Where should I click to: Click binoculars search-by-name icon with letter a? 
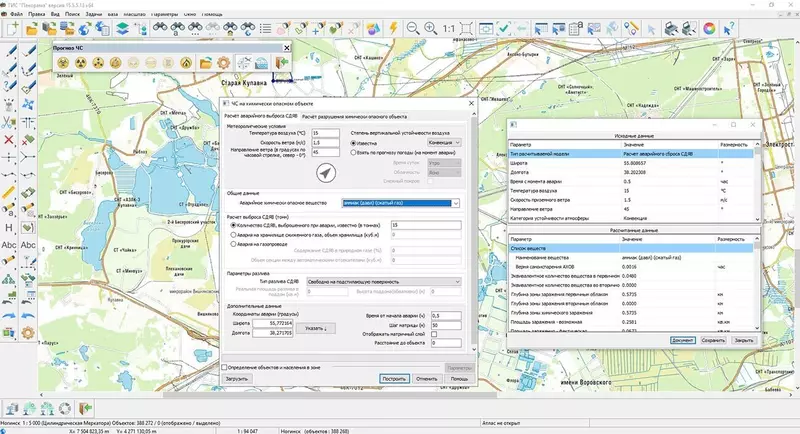pyautogui.click(x=177, y=29)
